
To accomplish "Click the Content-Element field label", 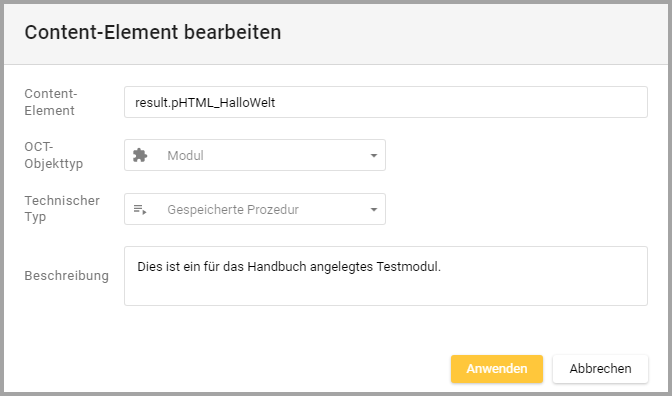I will pyautogui.click(x=51, y=102).
